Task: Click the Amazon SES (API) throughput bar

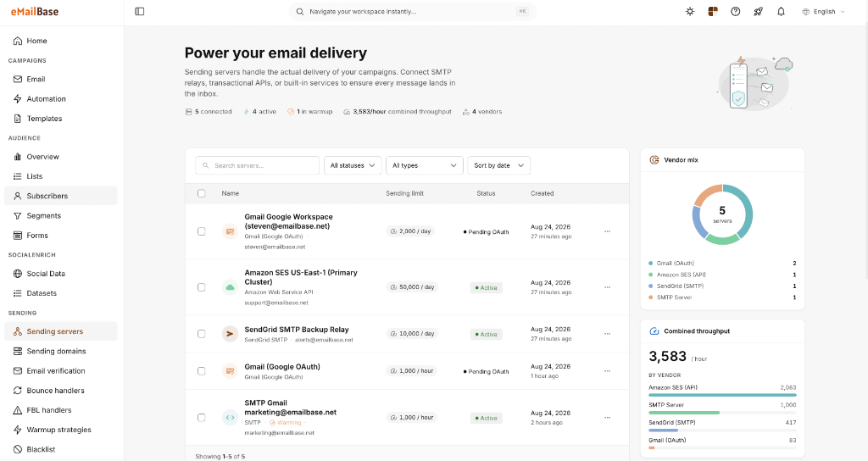Action: tap(722, 395)
